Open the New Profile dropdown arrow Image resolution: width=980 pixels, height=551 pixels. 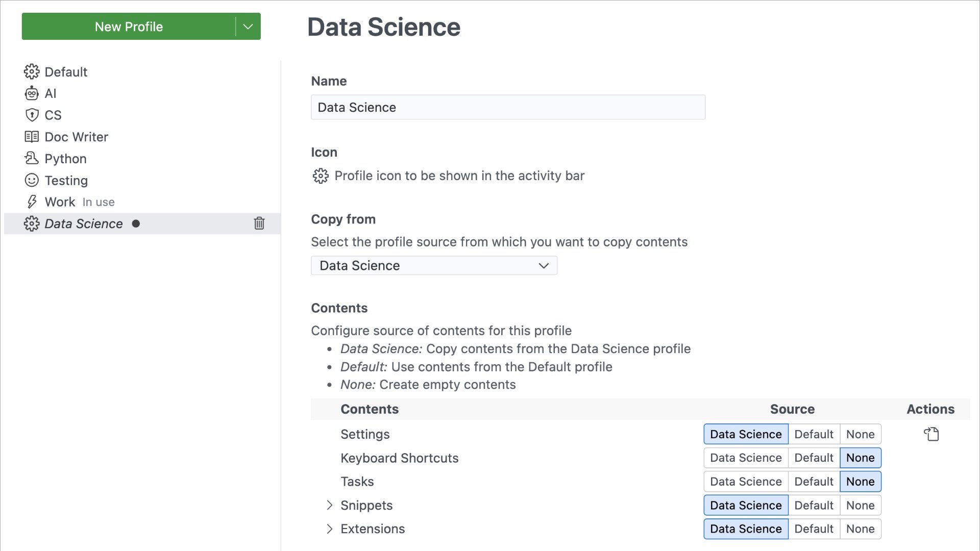(248, 27)
